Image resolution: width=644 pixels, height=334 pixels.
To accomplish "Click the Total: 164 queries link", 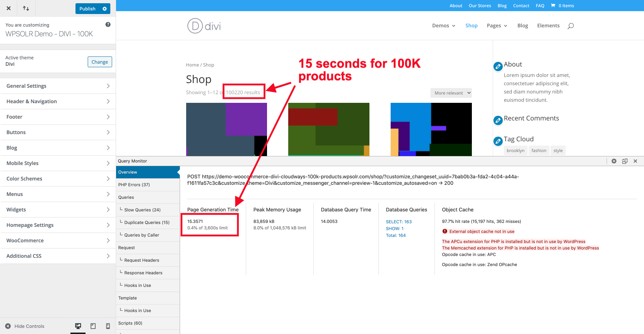I will click(396, 235).
